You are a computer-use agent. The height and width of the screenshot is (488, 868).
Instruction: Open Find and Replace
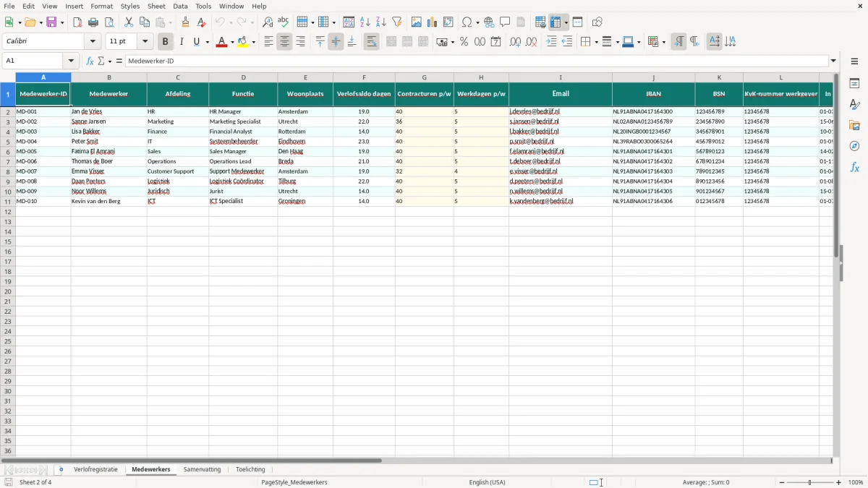[x=268, y=22]
